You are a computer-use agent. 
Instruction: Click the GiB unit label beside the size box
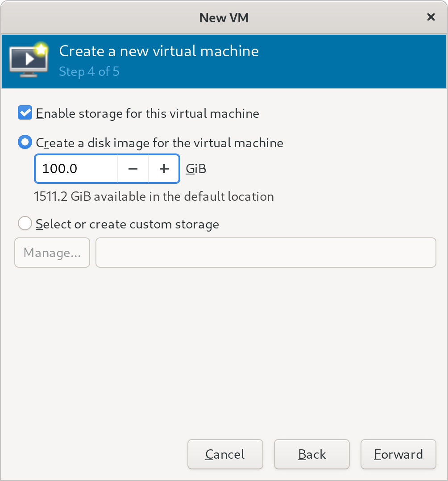tap(195, 169)
